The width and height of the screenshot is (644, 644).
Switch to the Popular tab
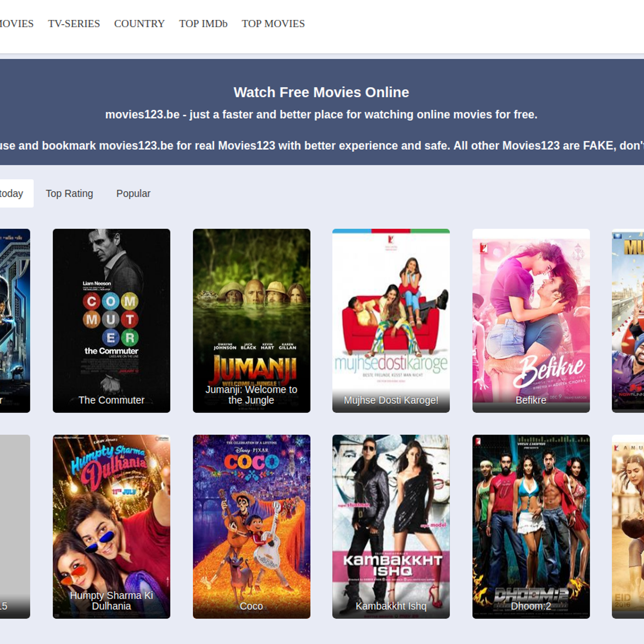(x=133, y=194)
